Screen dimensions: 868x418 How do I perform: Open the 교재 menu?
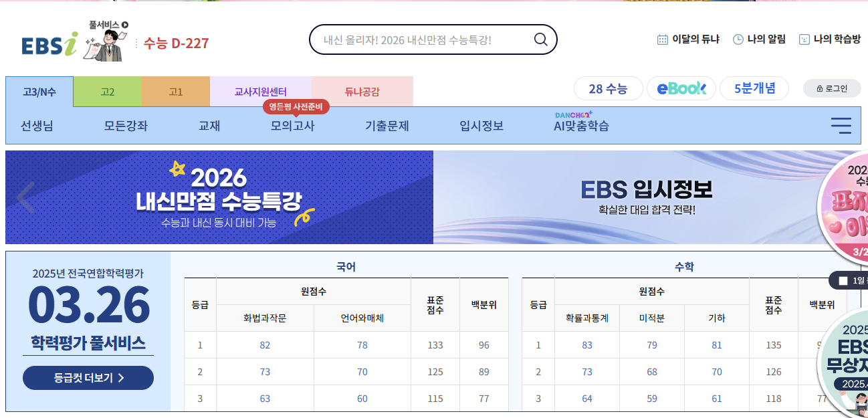[x=209, y=126]
